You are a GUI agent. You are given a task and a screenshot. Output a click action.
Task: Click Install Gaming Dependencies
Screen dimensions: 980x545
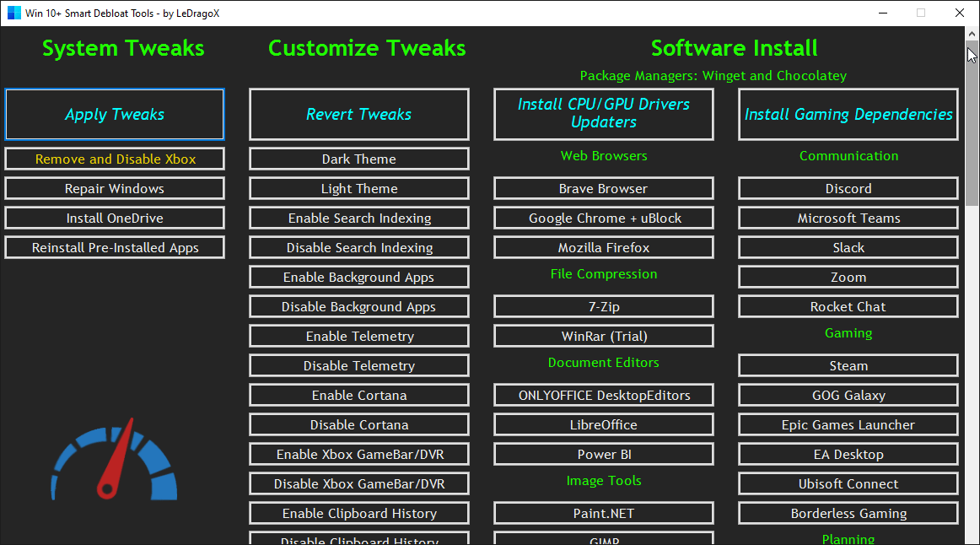848,115
